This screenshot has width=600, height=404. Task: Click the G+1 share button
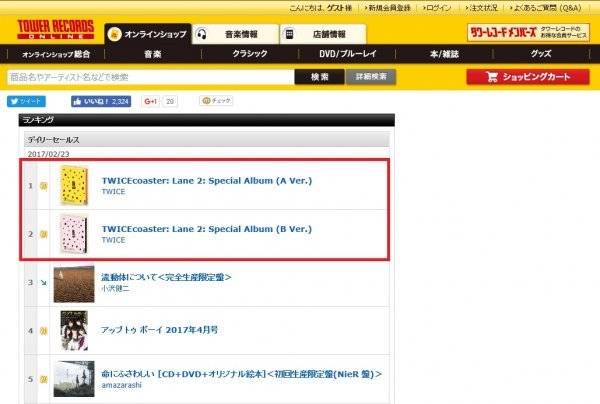pyautogui.click(x=150, y=101)
